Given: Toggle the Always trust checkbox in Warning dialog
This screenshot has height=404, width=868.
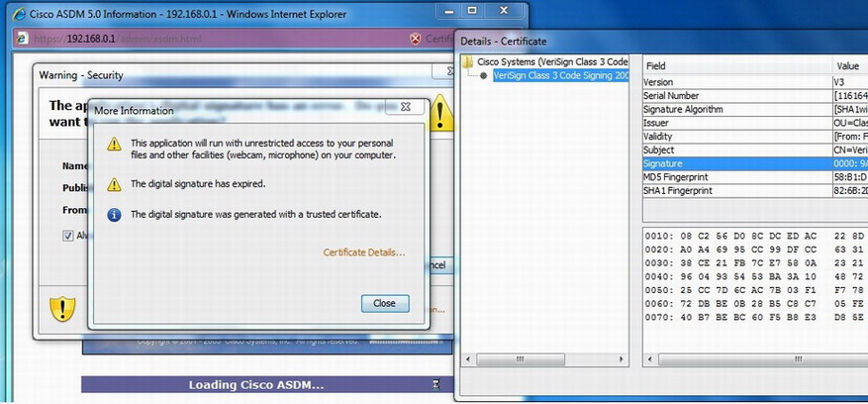Looking at the screenshot, I should [68, 236].
